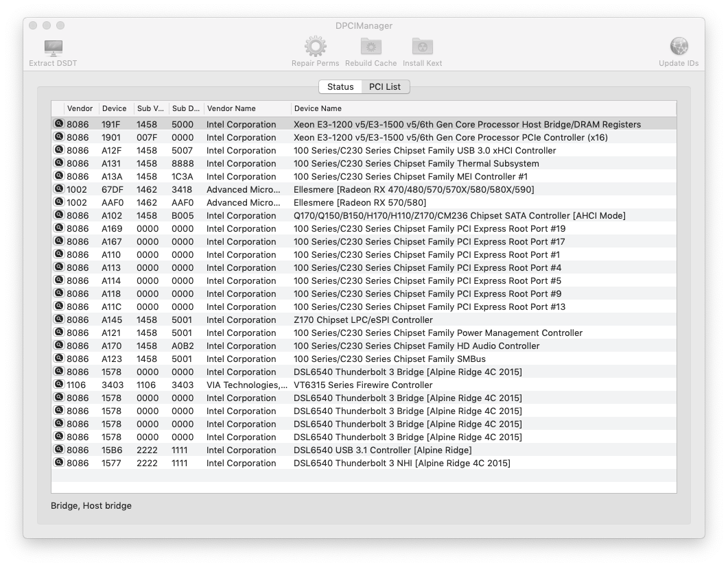Click lookup icon on the A170 row
The image size is (728, 567).
pos(59,344)
